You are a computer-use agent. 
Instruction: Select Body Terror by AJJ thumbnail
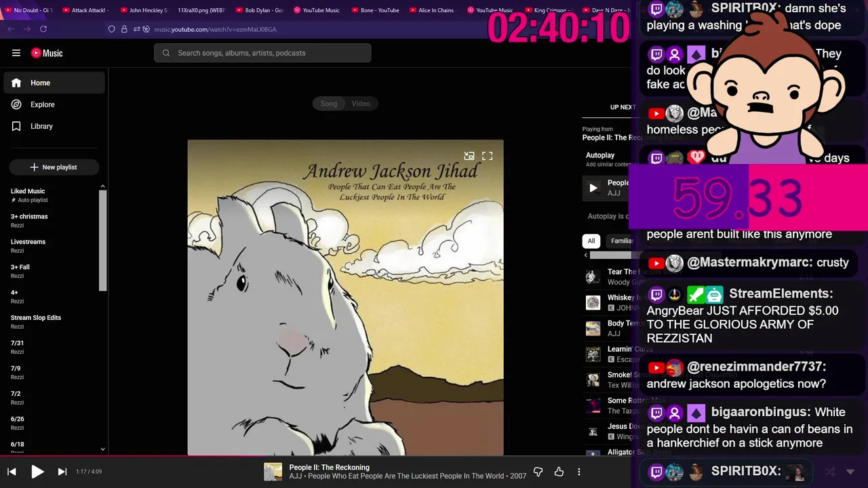593,328
